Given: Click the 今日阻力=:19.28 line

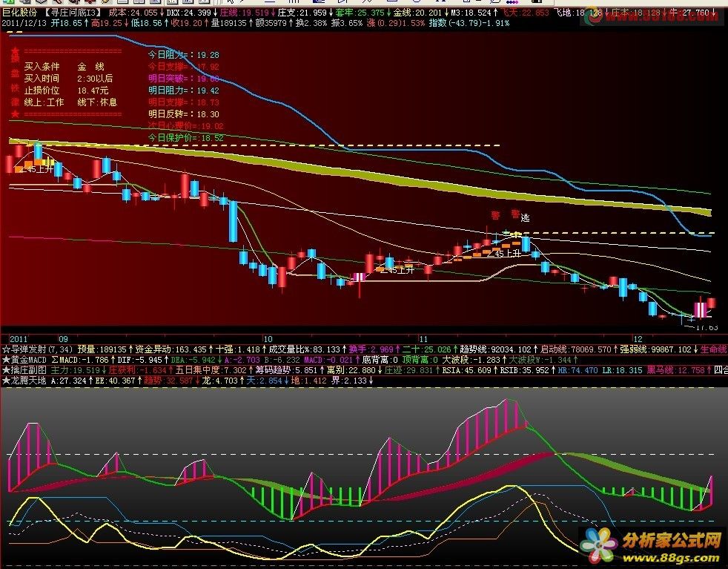Looking at the screenshot, I should (x=184, y=55).
